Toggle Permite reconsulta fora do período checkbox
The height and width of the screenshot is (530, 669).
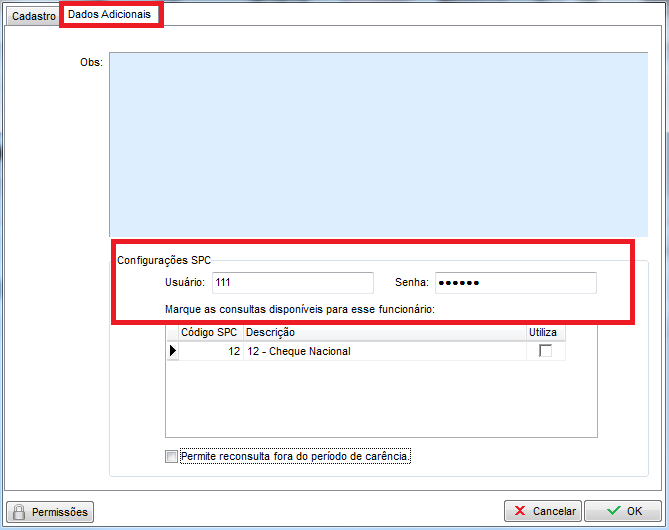point(172,457)
